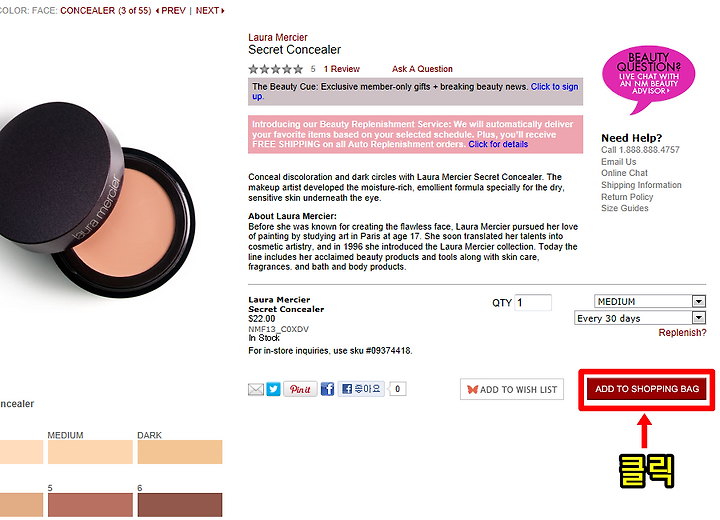The image size is (720, 520).
Task: Click Add to Wish List button
Action: click(x=512, y=390)
